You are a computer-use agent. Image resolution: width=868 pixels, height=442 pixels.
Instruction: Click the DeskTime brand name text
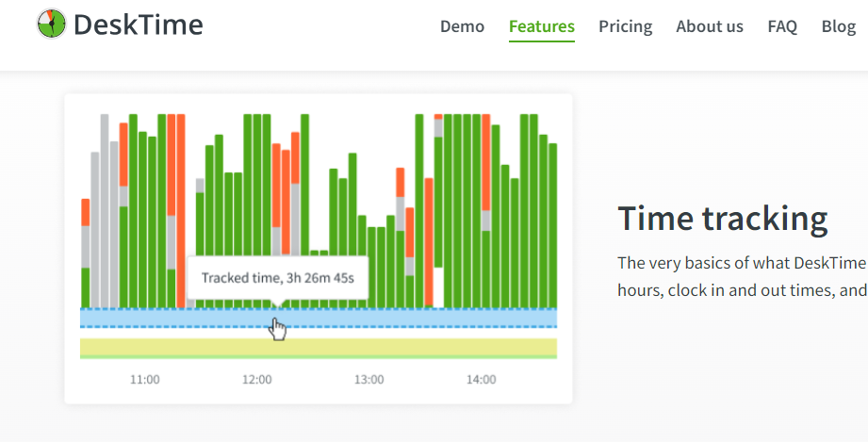click(138, 25)
